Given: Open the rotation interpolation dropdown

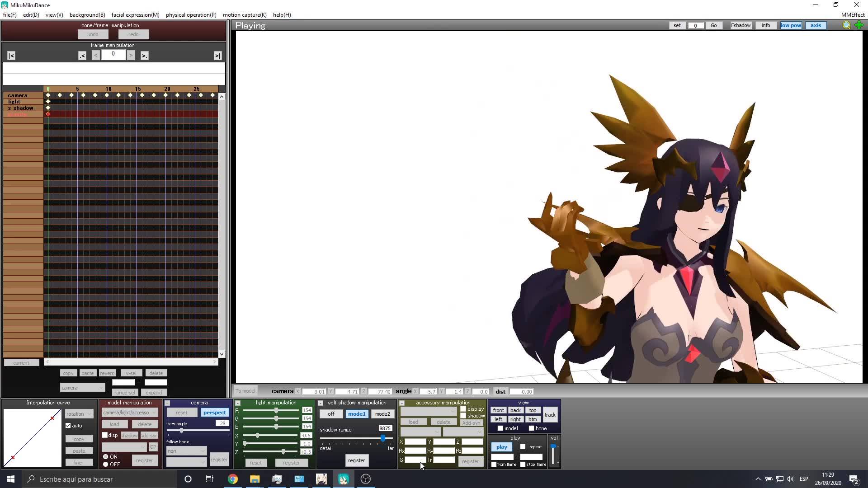Looking at the screenshot, I should (x=79, y=414).
